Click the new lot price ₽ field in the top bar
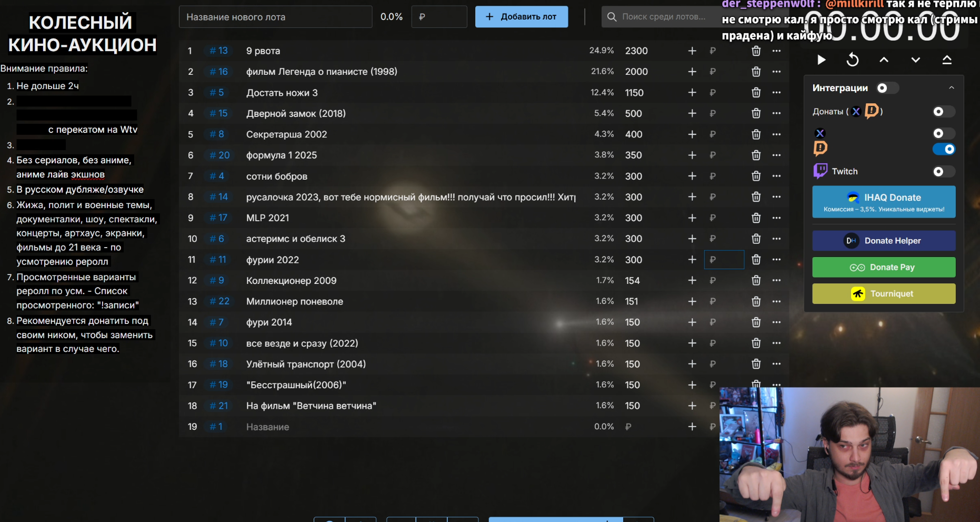The height and width of the screenshot is (522, 980). coord(439,17)
